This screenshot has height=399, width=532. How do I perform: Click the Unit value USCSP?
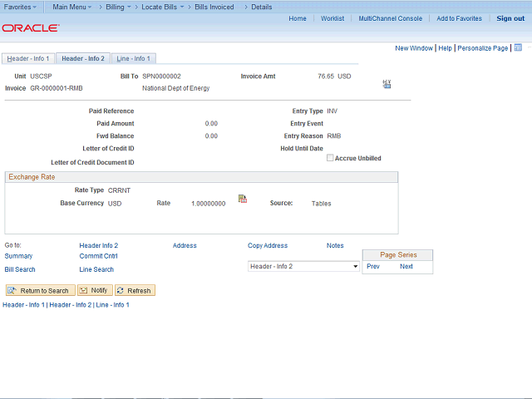[x=41, y=76]
